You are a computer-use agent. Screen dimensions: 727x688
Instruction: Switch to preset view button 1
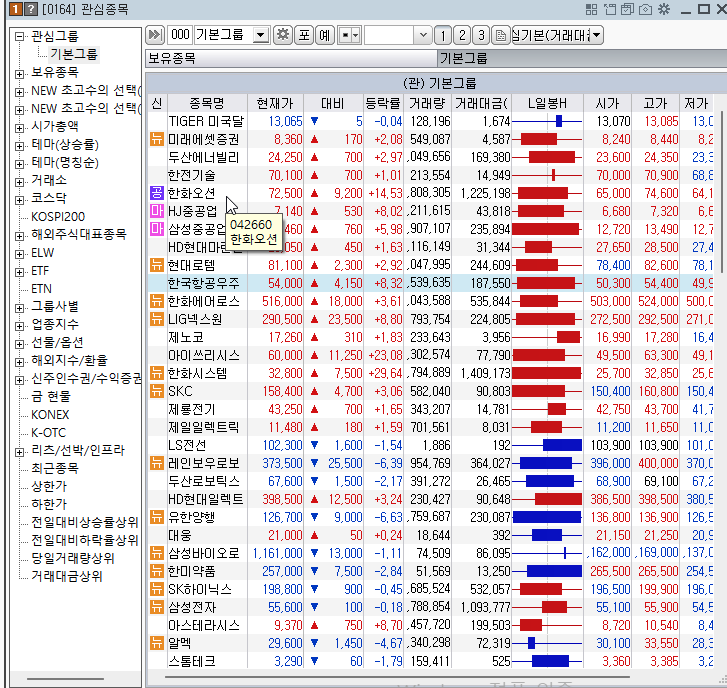click(444, 35)
